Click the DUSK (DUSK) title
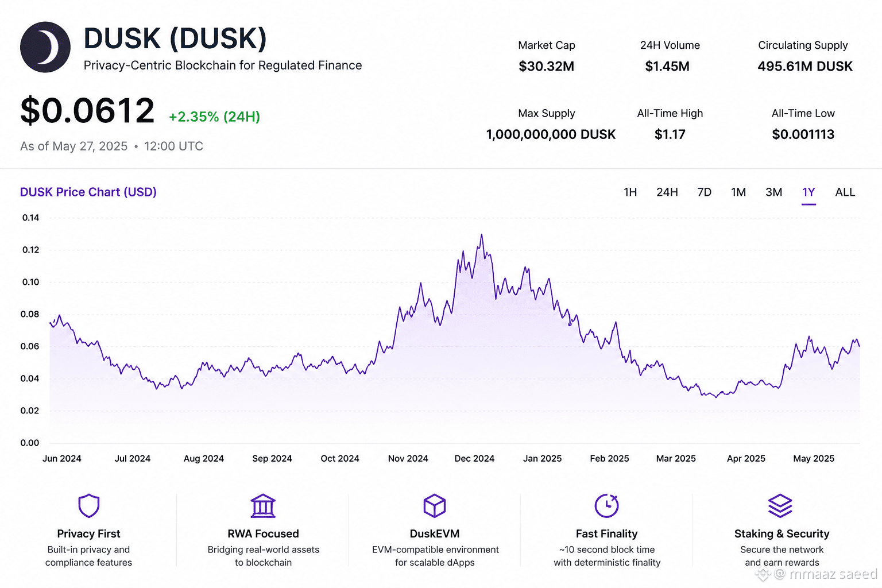882x588 pixels. click(175, 39)
